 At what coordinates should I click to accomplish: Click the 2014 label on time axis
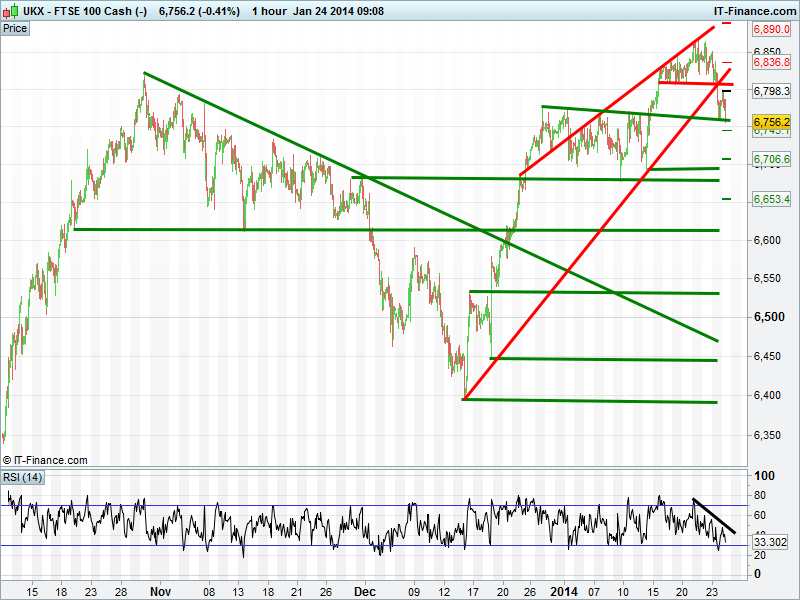(564, 591)
